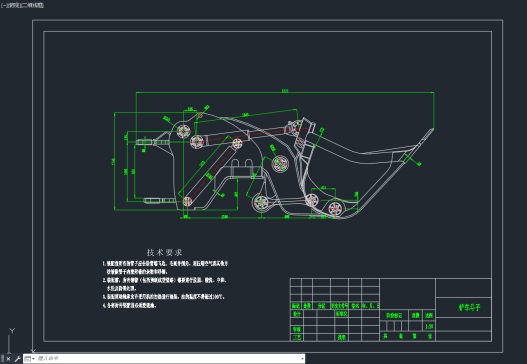527x364 pixels.
Task: Select technical requirement line number 4
Action: point(129,306)
